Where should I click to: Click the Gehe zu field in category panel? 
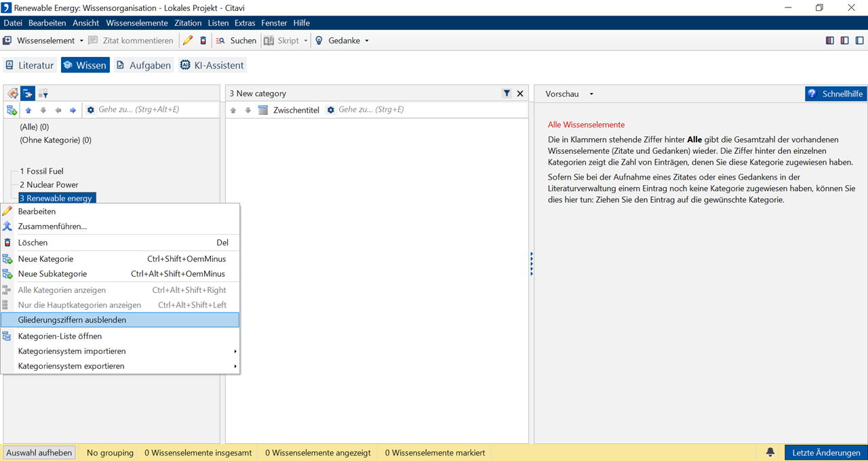pyautogui.click(x=156, y=110)
